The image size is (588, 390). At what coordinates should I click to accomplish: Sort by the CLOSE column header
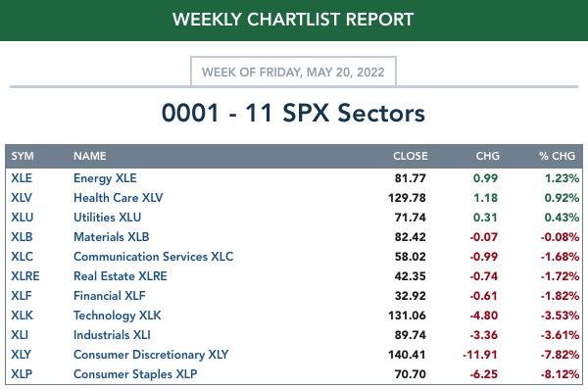[411, 156]
